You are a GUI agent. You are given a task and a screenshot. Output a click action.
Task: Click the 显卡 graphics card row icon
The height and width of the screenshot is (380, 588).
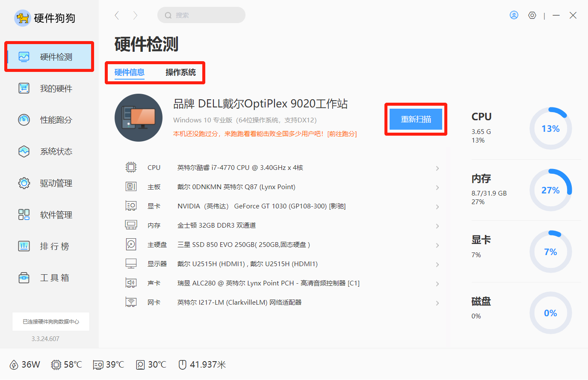(x=131, y=206)
